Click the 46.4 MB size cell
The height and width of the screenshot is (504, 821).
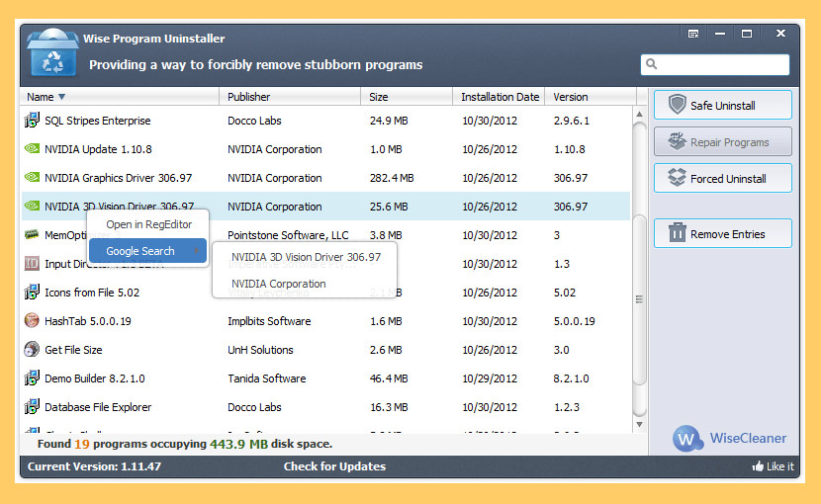tap(389, 378)
